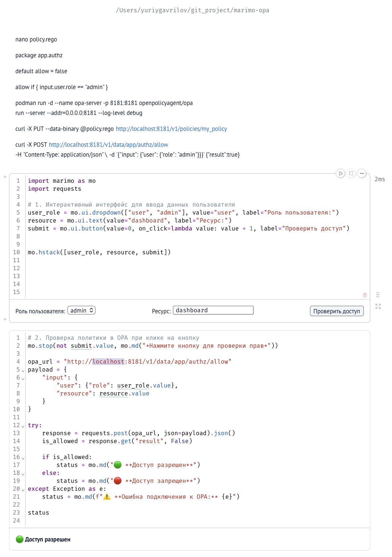Open the data/app/authz/allow localhost link

click(108, 145)
